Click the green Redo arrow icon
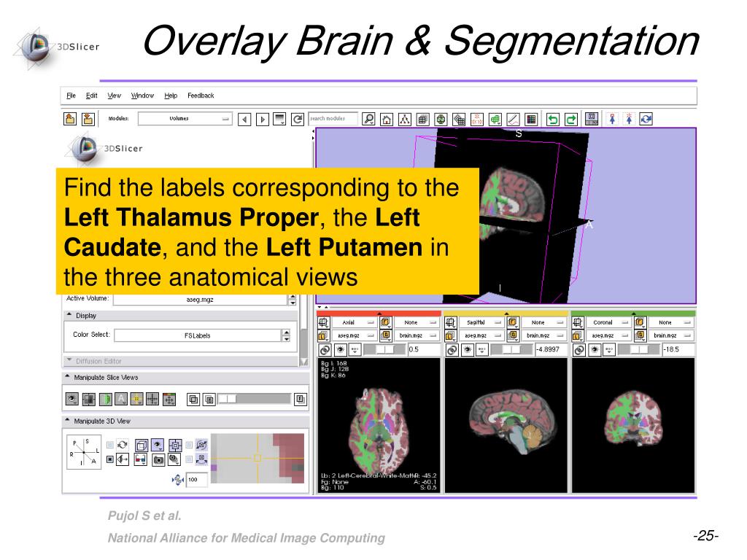 [571, 119]
